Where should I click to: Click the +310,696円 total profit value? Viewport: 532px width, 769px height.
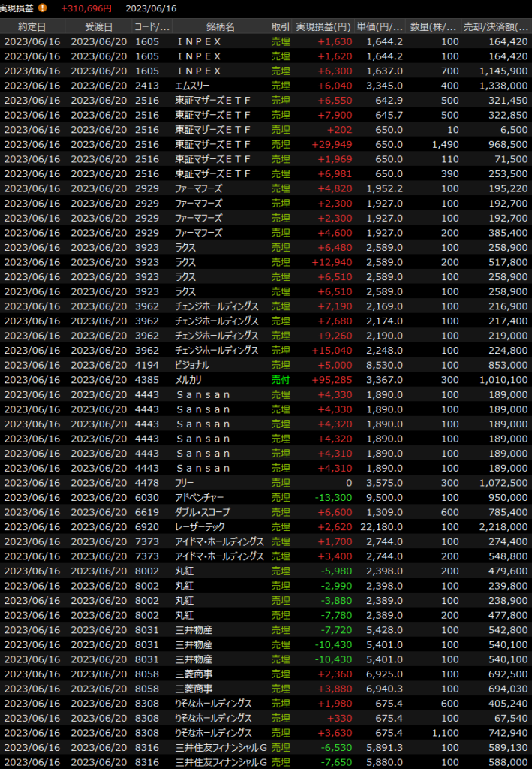point(86,8)
